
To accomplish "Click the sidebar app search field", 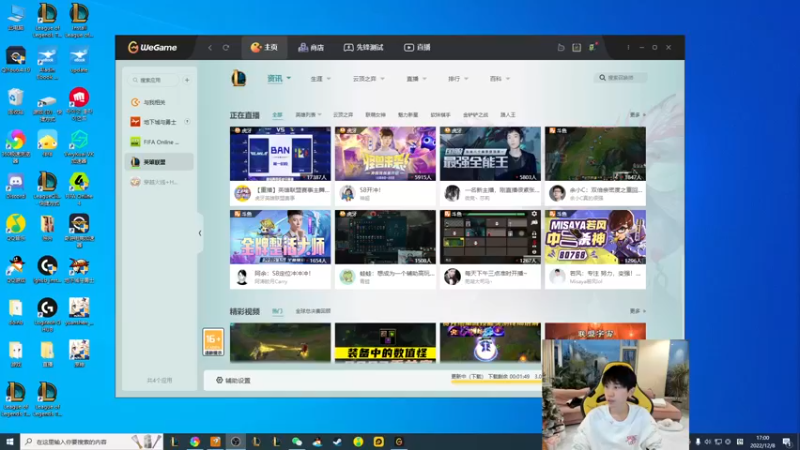I will pyautogui.click(x=154, y=80).
